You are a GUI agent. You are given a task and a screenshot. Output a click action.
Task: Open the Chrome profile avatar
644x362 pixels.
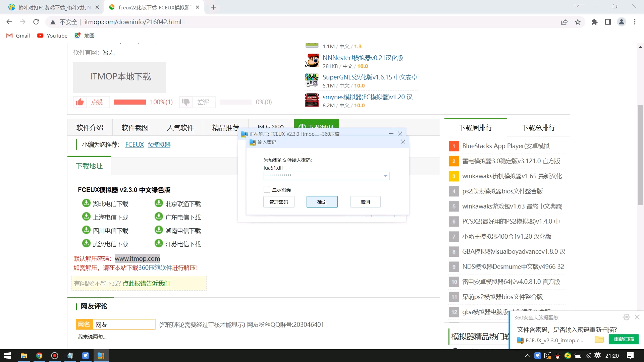pos(621,22)
